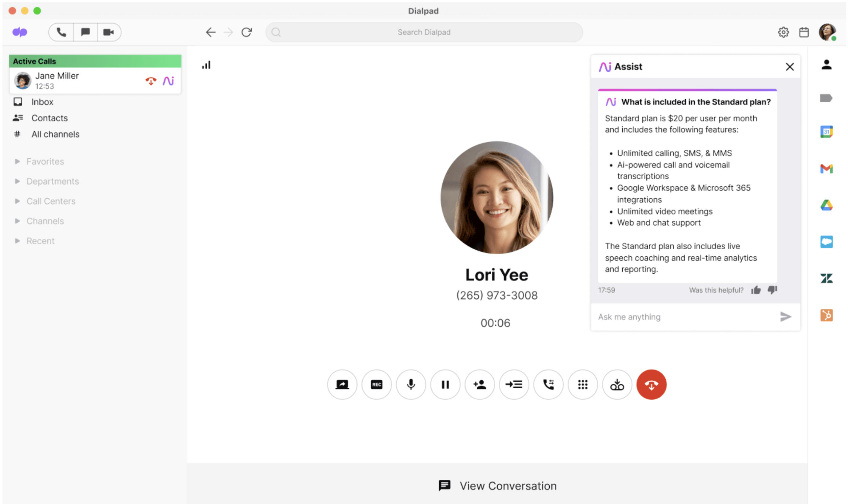Start recording the call with Lori Yee
This screenshot has height=504, width=848.
point(377,384)
